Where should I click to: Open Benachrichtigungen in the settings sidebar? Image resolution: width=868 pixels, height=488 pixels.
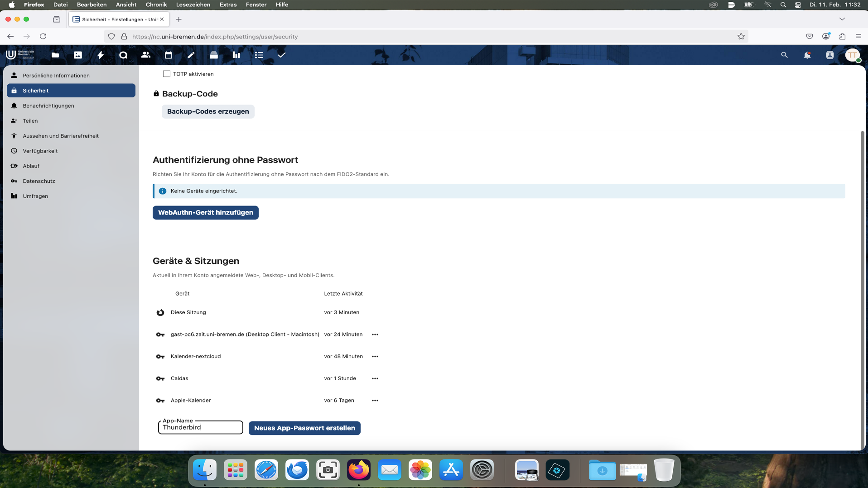coord(48,106)
